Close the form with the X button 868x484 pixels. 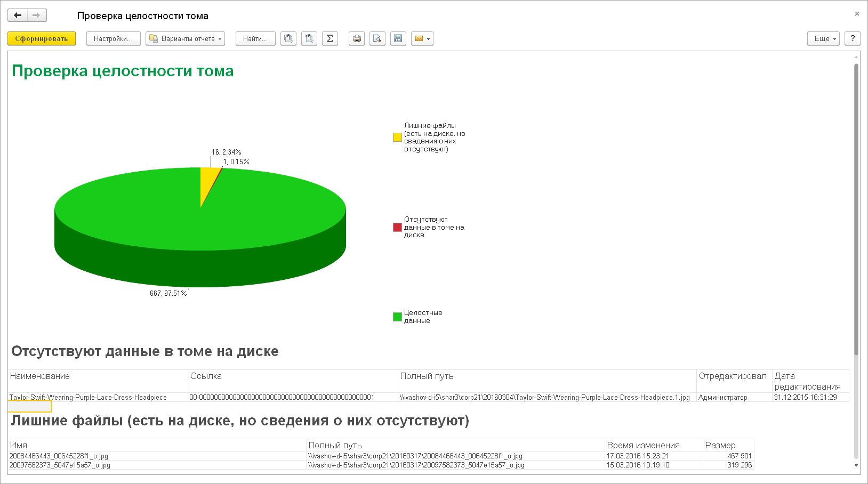pos(857,14)
